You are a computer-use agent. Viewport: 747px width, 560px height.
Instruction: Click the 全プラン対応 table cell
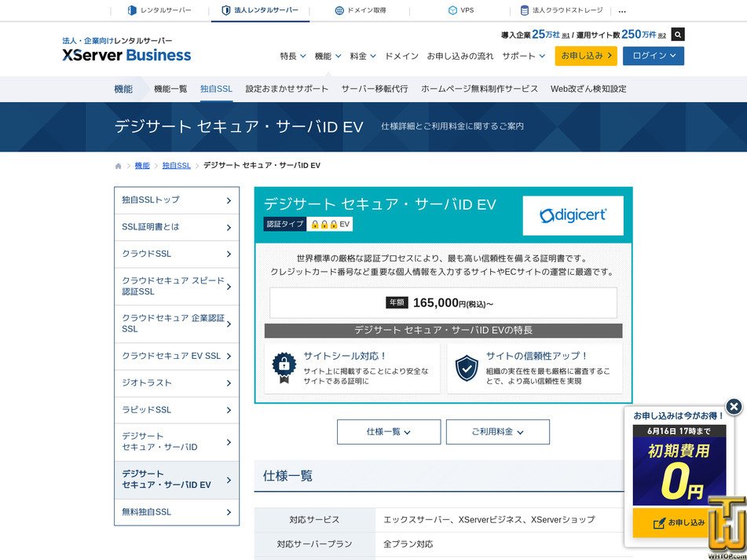pyautogui.click(x=408, y=544)
